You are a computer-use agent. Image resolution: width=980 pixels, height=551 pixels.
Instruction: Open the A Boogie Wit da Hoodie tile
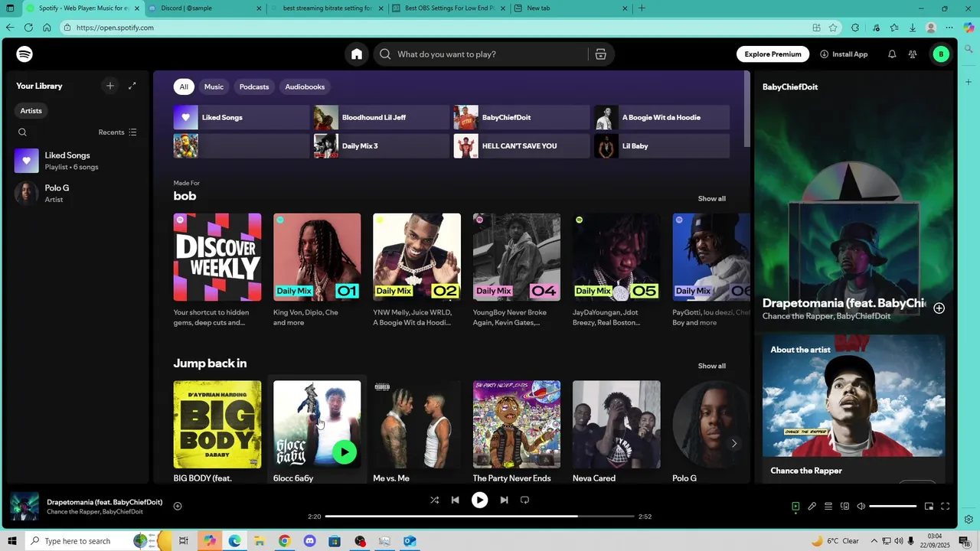tap(661, 118)
